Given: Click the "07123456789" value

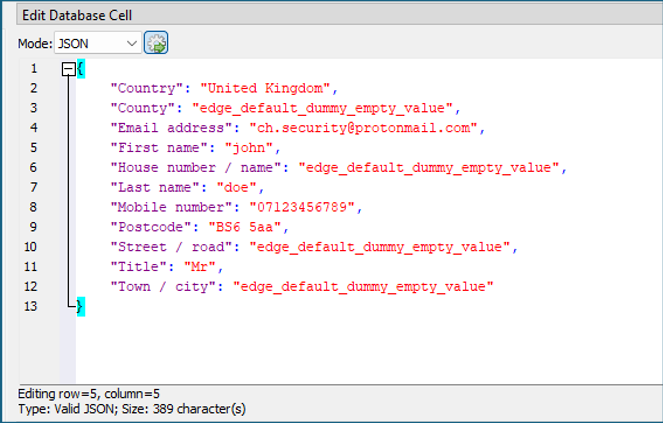Looking at the screenshot, I should (302, 207).
